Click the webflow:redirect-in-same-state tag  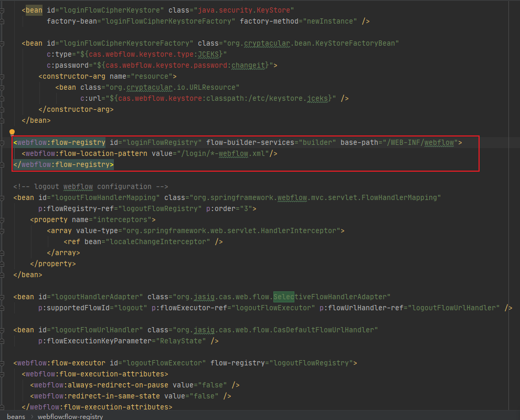click(x=97, y=396)
